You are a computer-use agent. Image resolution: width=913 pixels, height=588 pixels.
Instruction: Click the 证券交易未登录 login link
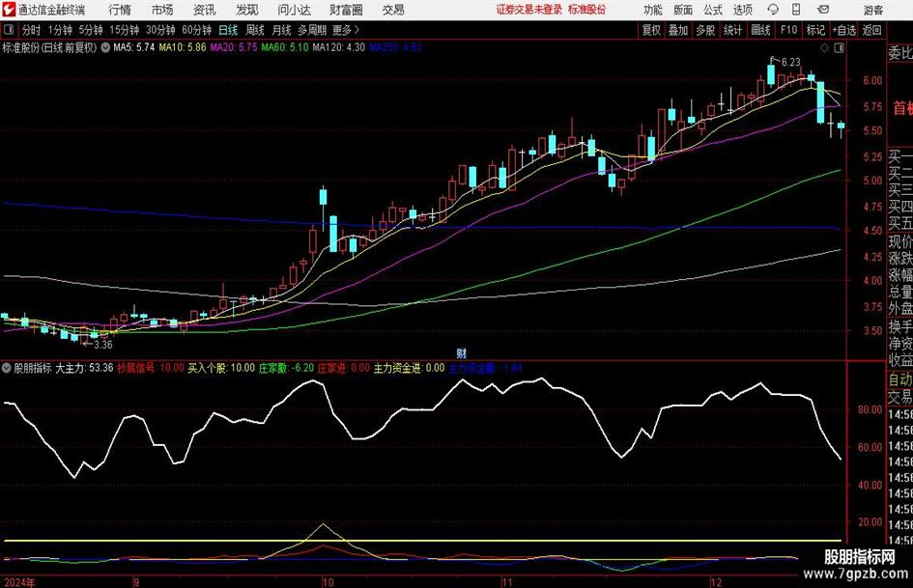tap(529, 10)
